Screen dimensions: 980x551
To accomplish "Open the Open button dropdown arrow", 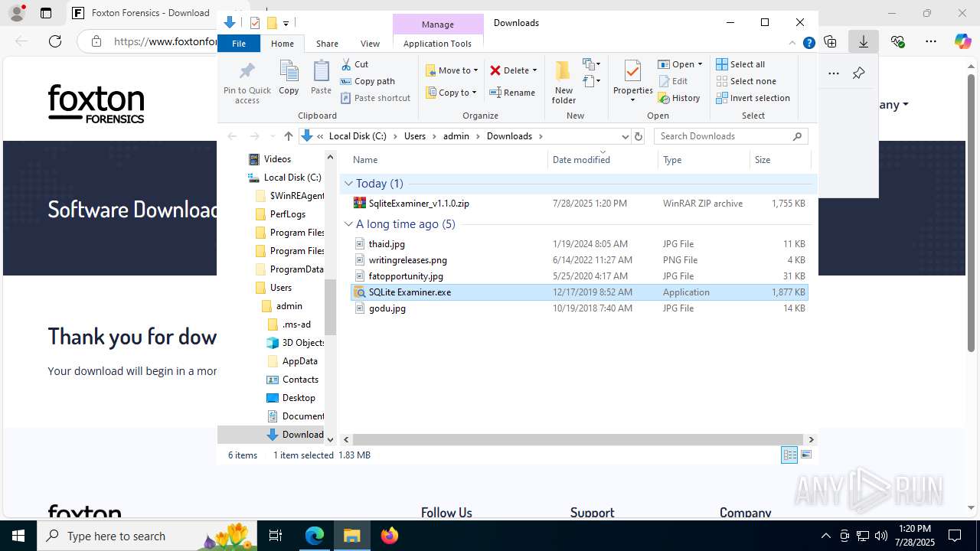I will pos(700,64).
